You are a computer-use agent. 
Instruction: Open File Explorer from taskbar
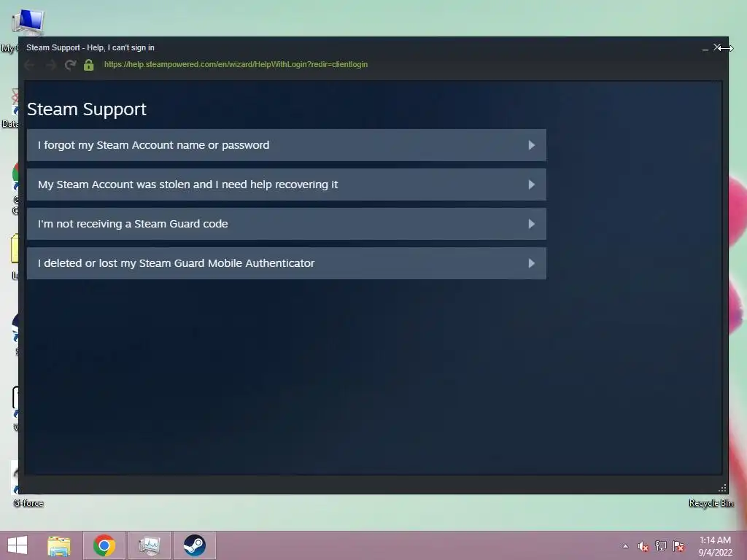[59, 545]
